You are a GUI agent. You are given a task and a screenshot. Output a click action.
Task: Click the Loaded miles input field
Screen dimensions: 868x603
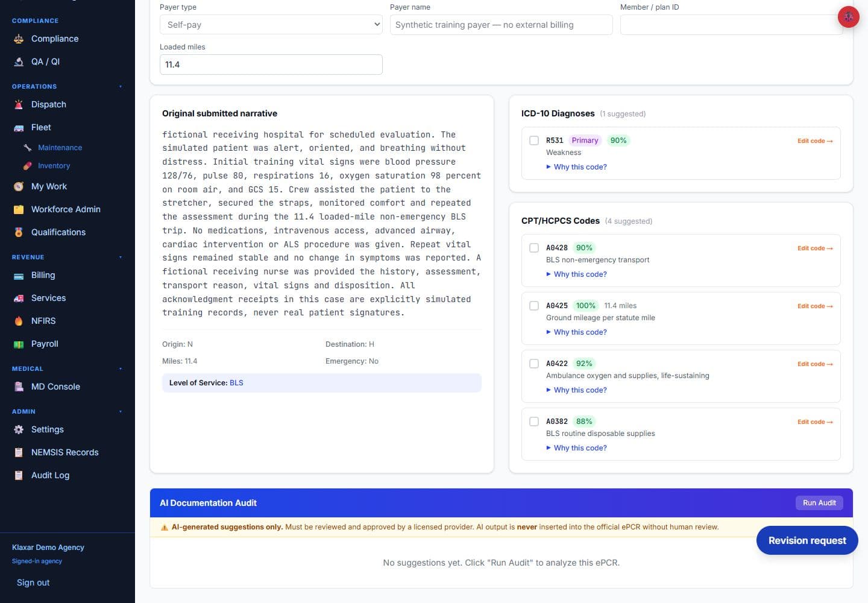pos(271,65)
